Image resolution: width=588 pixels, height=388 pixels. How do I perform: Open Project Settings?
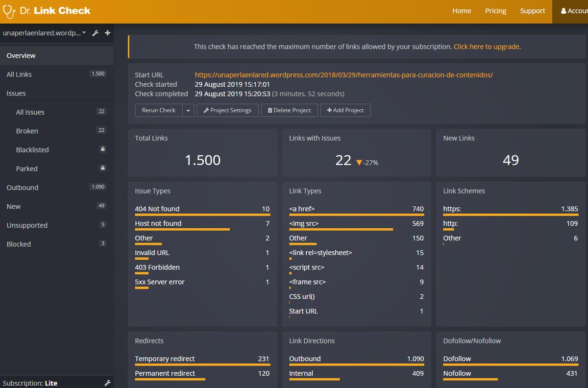pos(227,110)
